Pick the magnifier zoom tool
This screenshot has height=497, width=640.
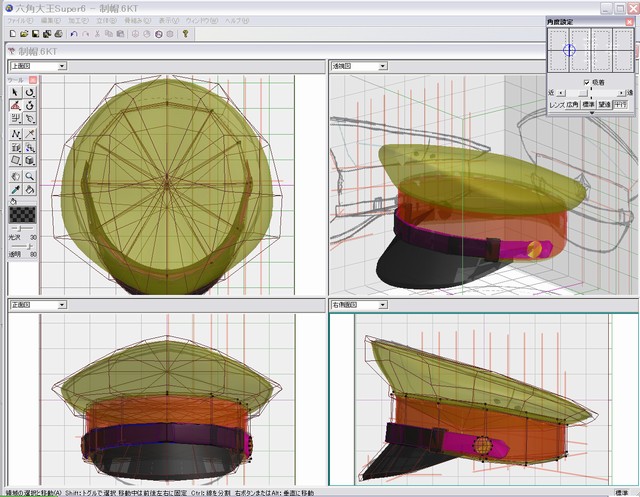pyautogui.click(x=29, y=175)
